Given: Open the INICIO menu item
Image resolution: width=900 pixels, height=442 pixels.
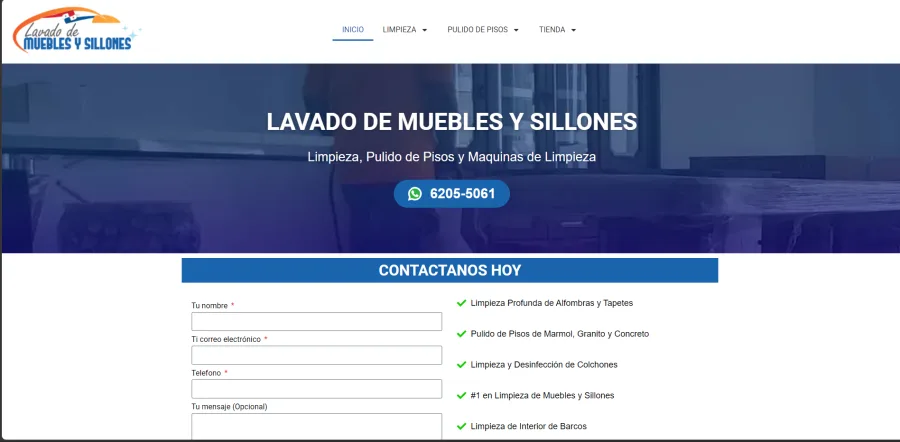Looking at the screenshot, I should click(x=352, y=30).
